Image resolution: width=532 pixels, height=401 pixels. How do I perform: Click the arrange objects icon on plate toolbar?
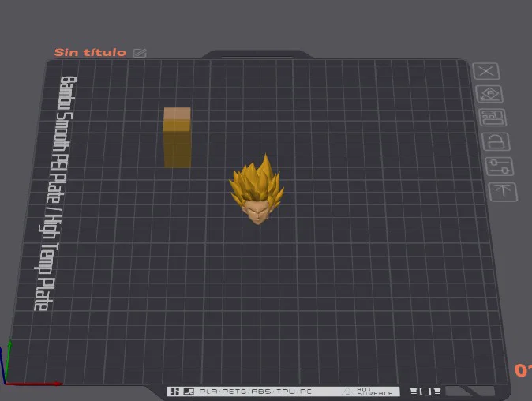493,118
